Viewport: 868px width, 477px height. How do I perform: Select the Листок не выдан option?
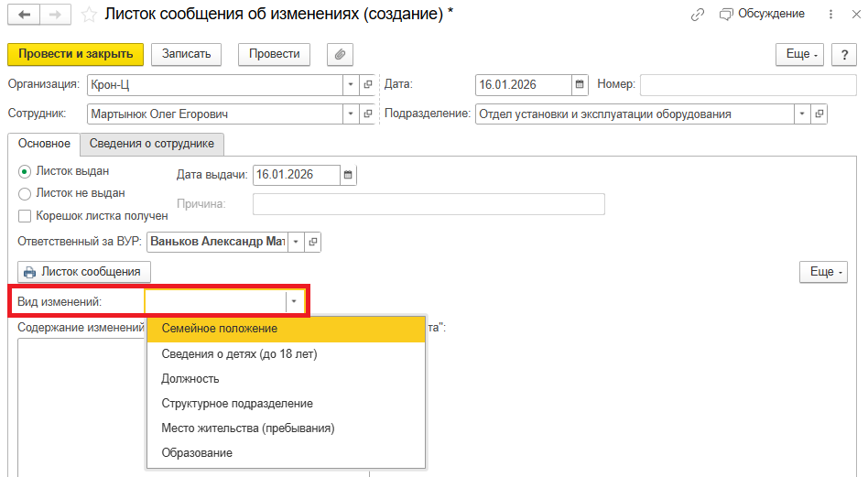pyautogui.click(x=25, y=193)
